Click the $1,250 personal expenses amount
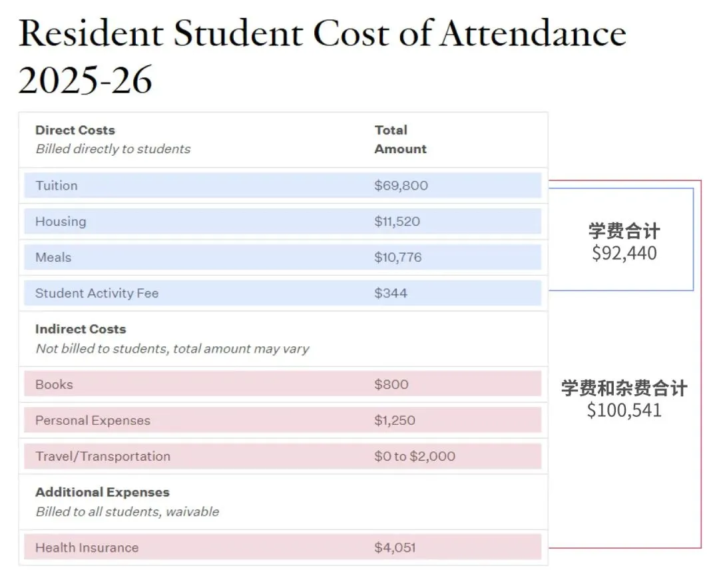This screenshot has height=588, width=719. [x=394, y=421]
